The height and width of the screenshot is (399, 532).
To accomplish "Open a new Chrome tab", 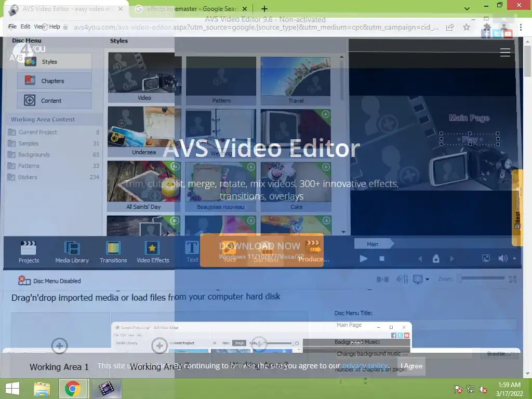I will pyautogui.click(x=264, y=9).
